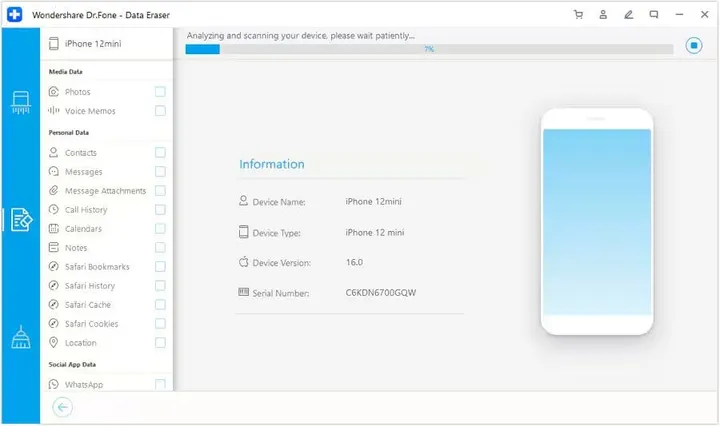Screen dimensions: 720x426
Task: Click the Safari Bookmarks compass icon
Action: (54, 267)
